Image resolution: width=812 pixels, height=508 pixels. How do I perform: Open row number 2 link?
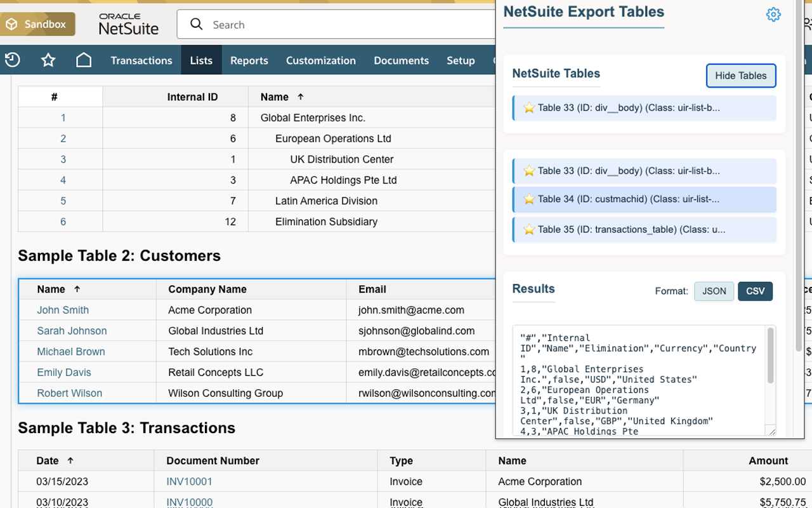pyautogui.click(x=63, y=138)
